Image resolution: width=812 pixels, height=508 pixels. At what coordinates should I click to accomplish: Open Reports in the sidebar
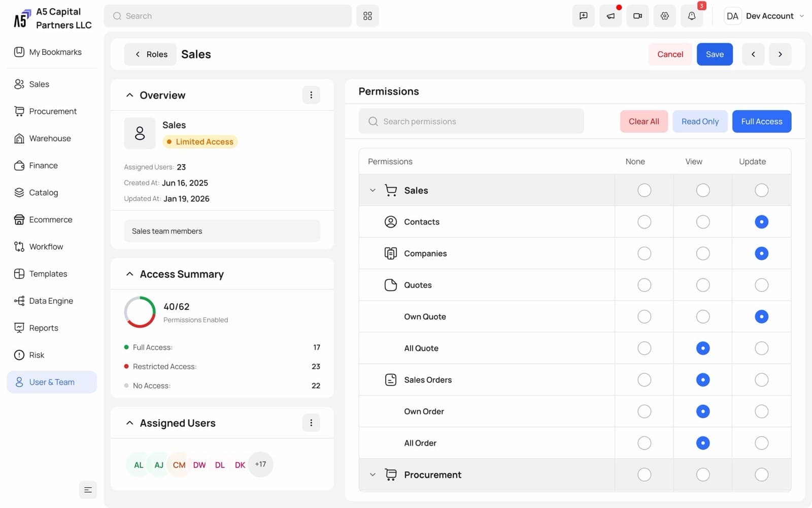(x=52, y=328)
